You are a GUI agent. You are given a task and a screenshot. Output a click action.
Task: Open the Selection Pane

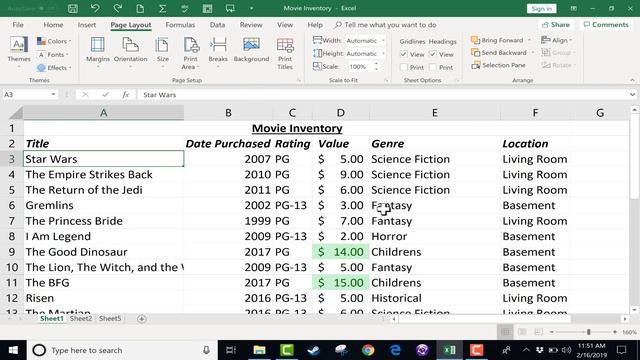coord(498,65)
